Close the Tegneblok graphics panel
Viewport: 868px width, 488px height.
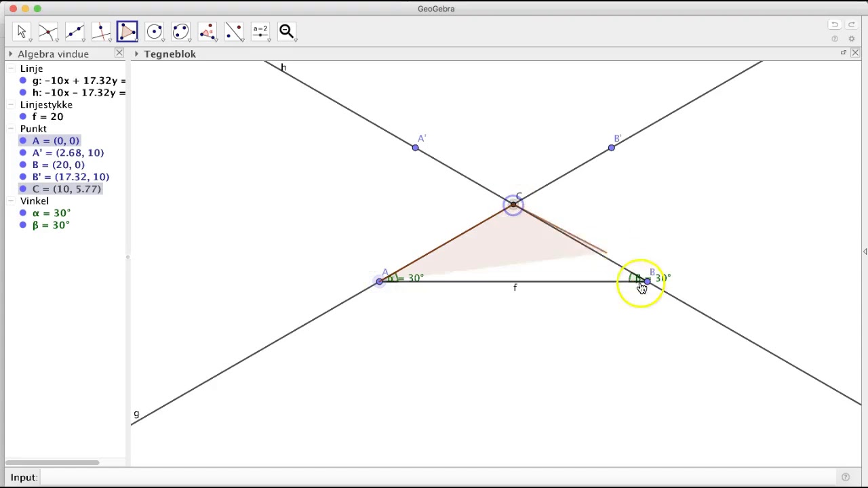[x=855, y=53]
